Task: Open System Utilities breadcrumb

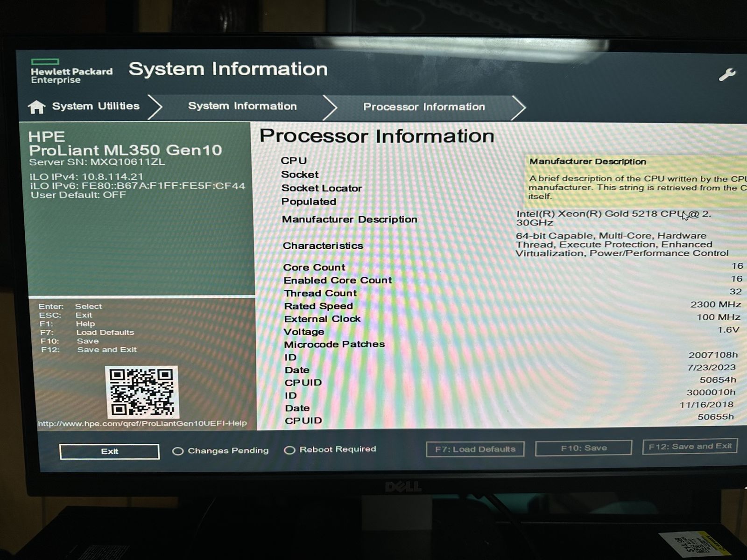Action: coord(96,106)
